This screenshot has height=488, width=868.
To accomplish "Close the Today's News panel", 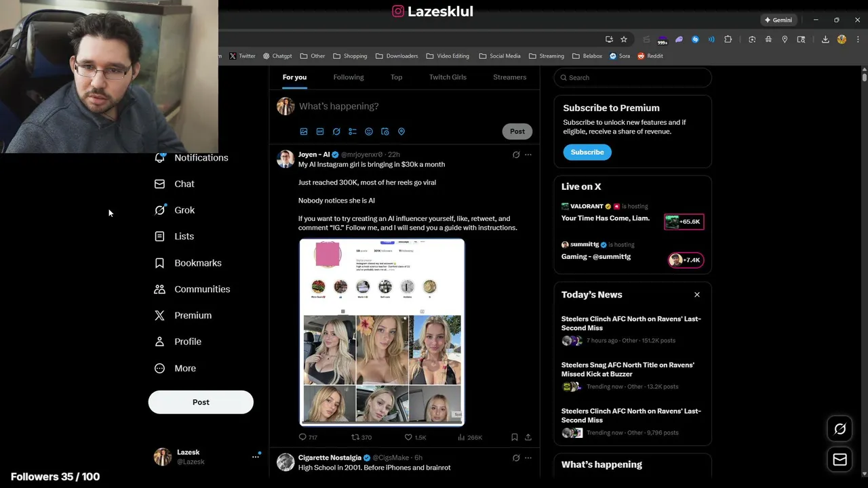I will pyautogui.click(x=696, y=295).
